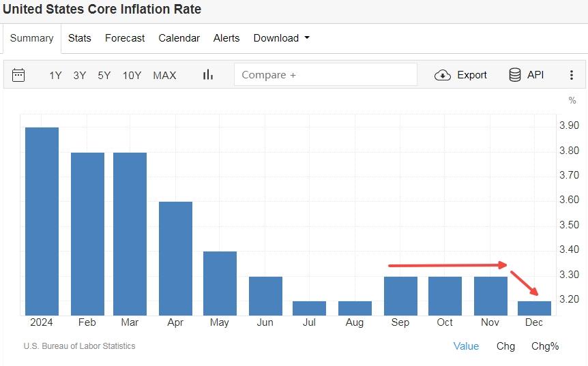The image size is (588, 366).
Task: Select the Summary tab
Action: pos(31,38)
